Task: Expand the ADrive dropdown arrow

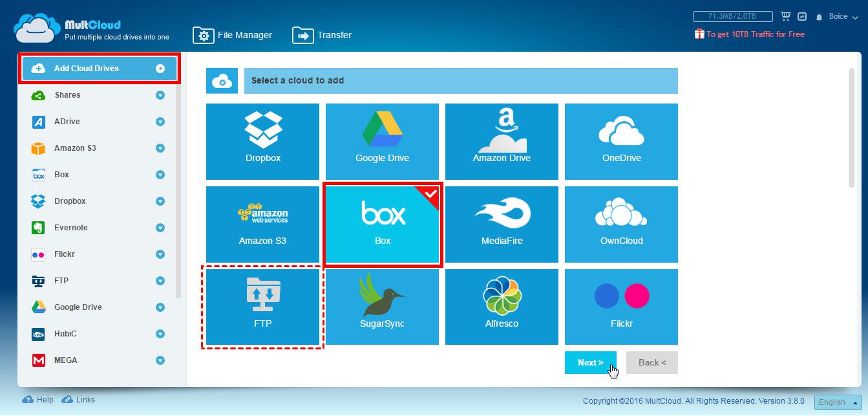Action: tap(160, 122)
